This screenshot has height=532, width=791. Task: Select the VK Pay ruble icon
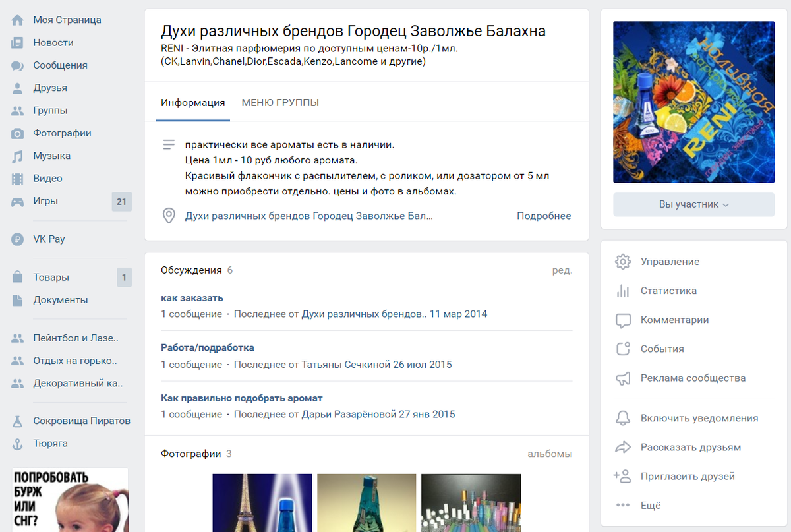(x=18, y=239)
